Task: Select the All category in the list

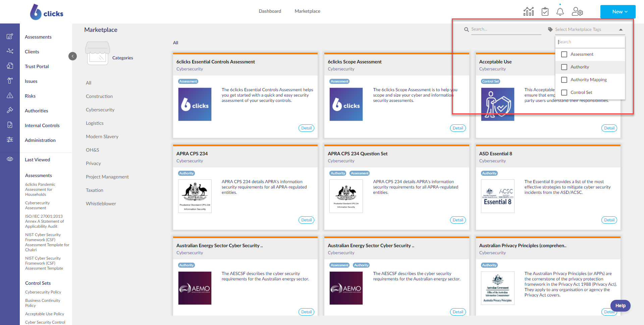Action: pos(89,83)
